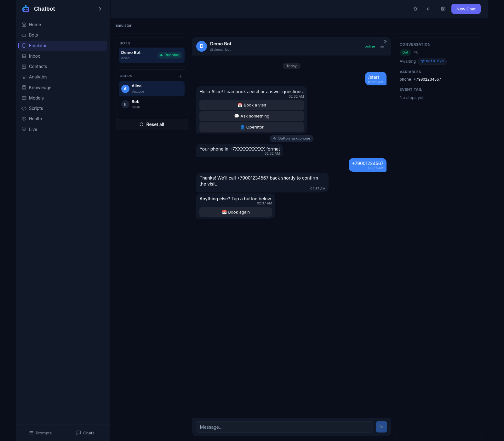Open the main.bye script link

point(432,61)
